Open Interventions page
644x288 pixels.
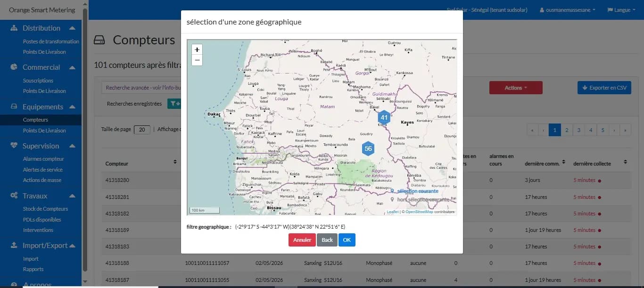[38, 230]
